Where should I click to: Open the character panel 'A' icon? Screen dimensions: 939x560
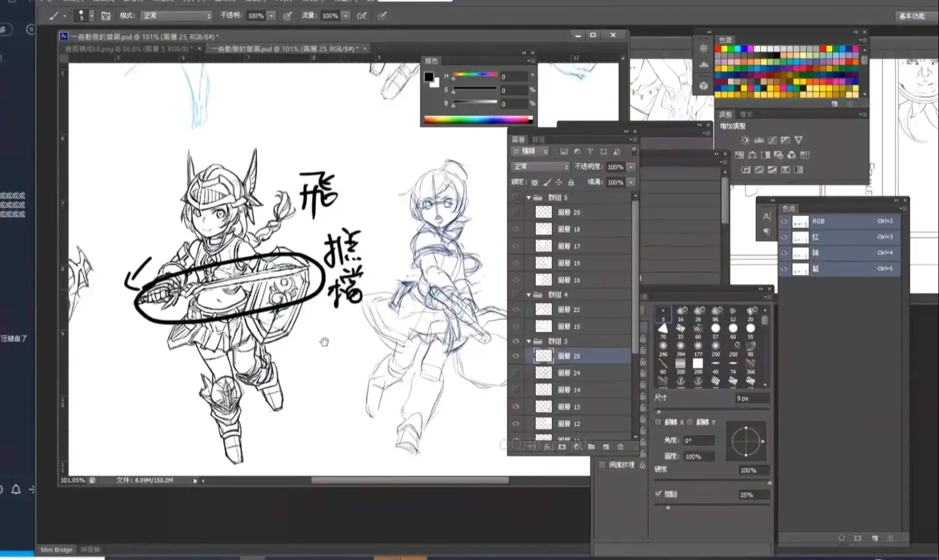point(766,216)
